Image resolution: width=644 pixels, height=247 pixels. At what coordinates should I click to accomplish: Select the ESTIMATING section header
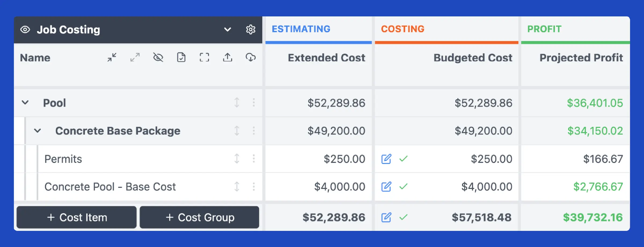pos(301,29)
